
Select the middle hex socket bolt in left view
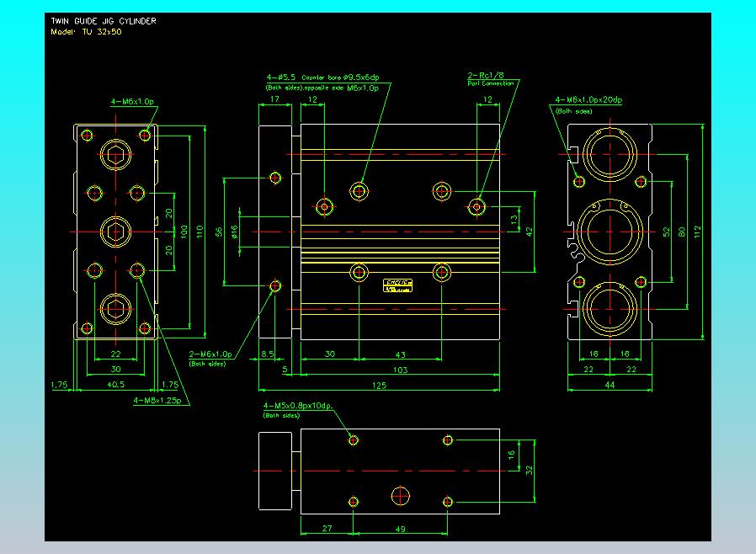(115, 230)
